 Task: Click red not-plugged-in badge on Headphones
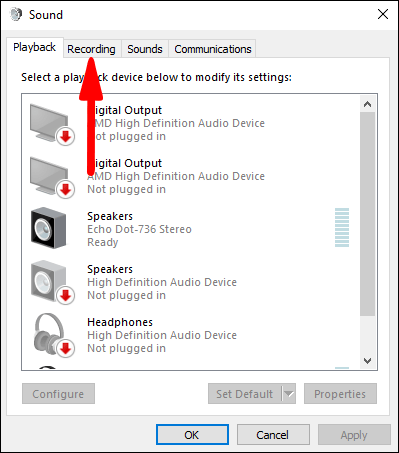[65, 348]
